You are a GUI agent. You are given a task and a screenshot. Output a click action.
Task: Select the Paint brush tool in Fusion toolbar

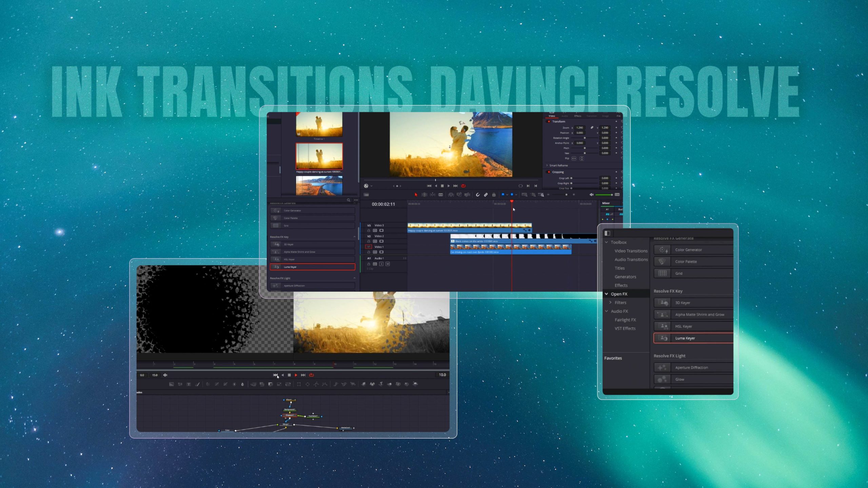click(x=197, y=384)
